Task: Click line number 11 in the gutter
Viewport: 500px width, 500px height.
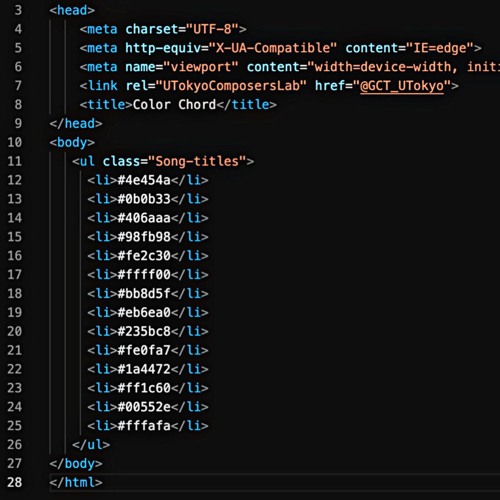Action: click(14, 161)
